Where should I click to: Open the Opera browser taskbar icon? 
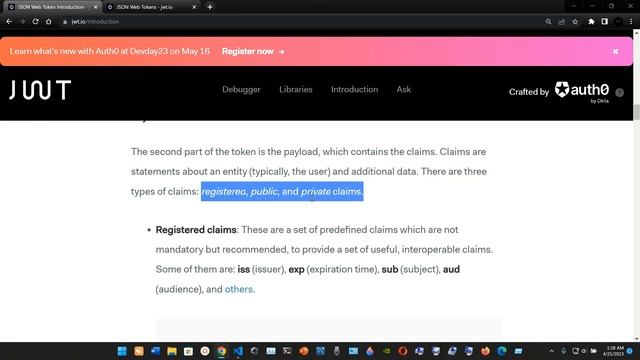402,351
